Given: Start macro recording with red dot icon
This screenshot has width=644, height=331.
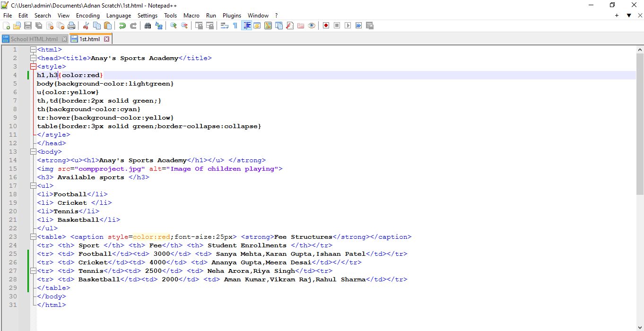Looking at the screenshot, I should tap(326, 26).
